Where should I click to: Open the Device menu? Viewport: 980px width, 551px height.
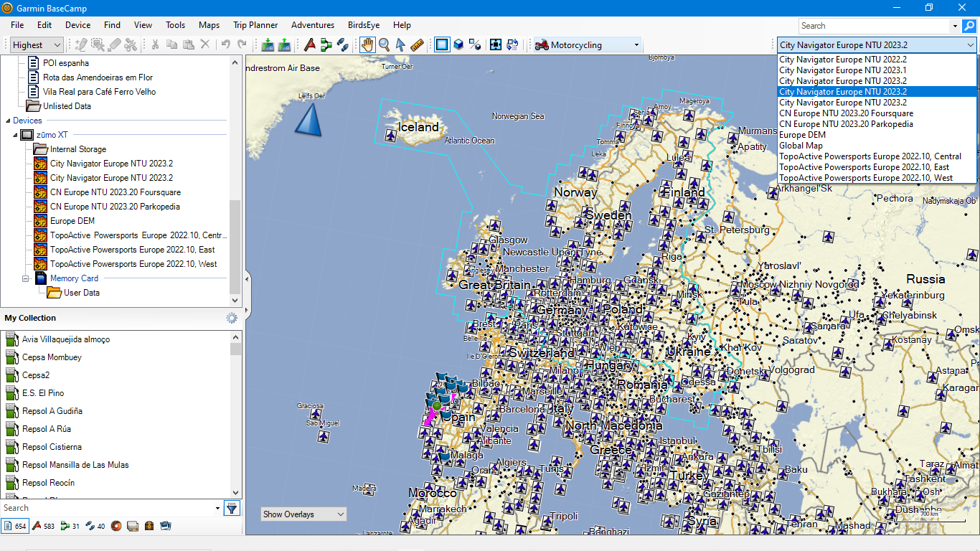coord(78,24)
